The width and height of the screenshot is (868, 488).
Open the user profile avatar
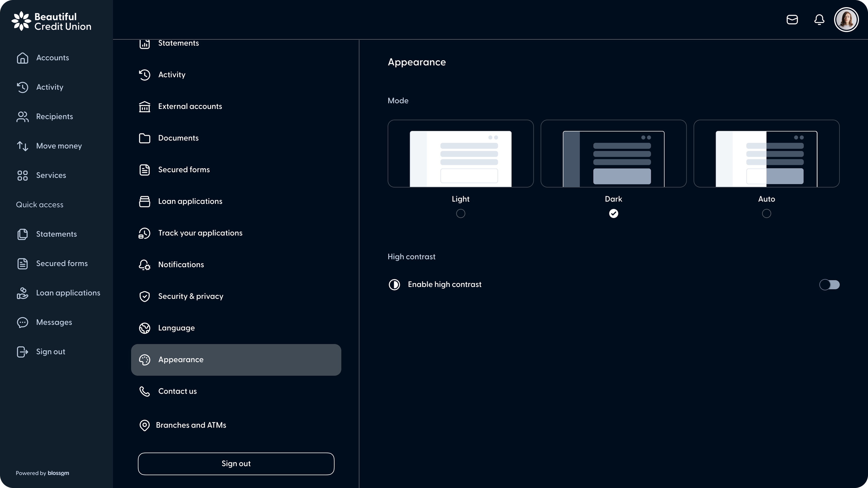tap(846, 19)
